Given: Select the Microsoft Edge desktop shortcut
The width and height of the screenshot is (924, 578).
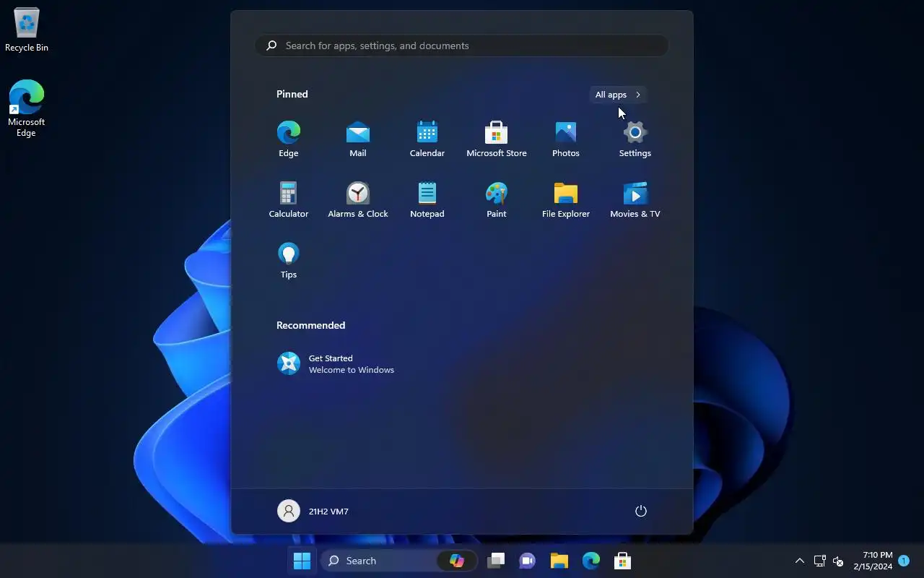Looking at the screenshot, I should [x=27, y=108].
